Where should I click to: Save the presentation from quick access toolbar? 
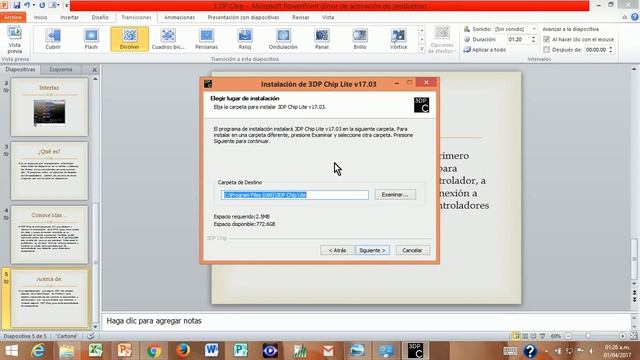(17, 5)
